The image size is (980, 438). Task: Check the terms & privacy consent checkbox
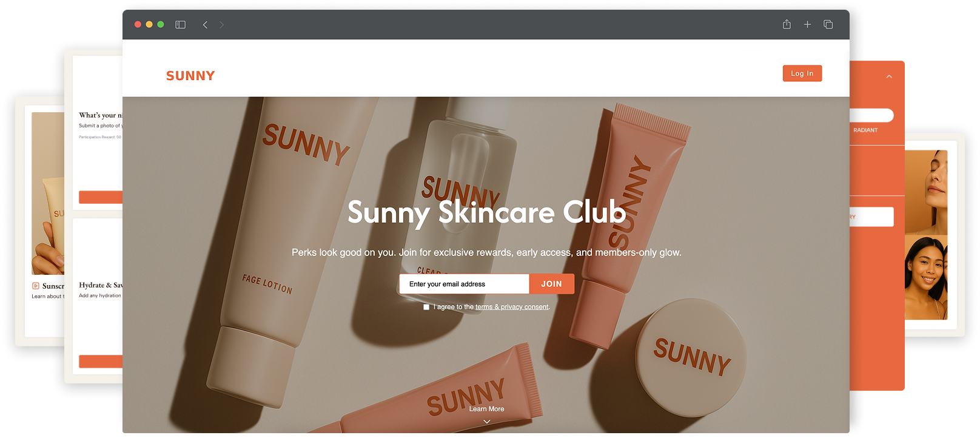click(426, 307)
